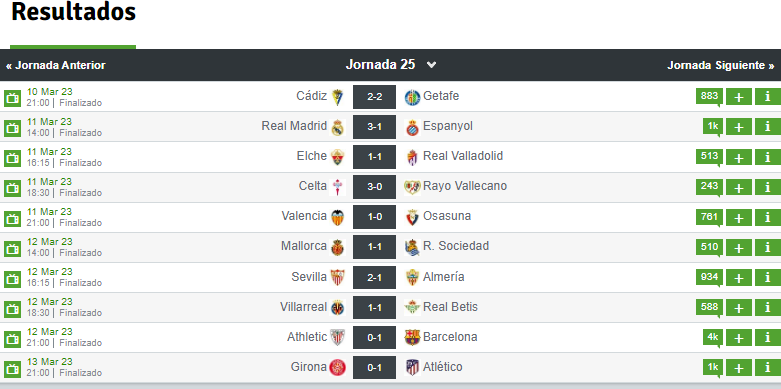Click the Real Madrid crest icon
This screenshot has width=781, height=389.
click(x=337, y=128)
